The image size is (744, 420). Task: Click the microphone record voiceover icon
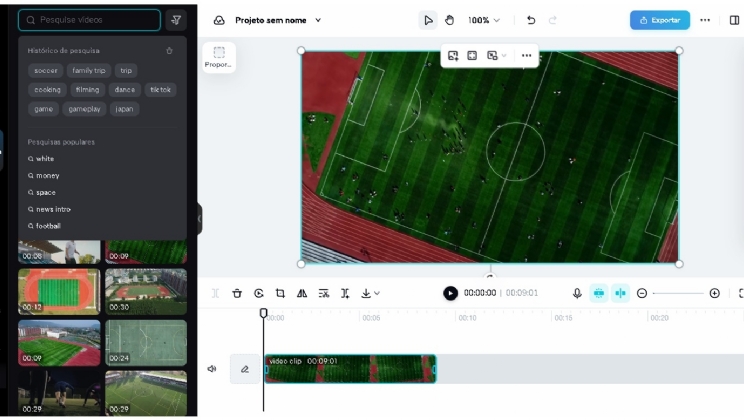[x=577, y=293]
